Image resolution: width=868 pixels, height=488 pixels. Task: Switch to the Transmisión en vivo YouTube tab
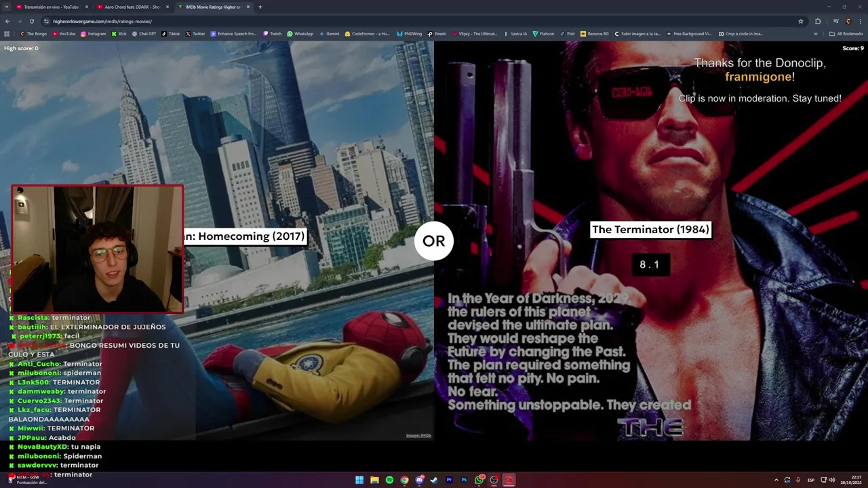tap(51, 7)
